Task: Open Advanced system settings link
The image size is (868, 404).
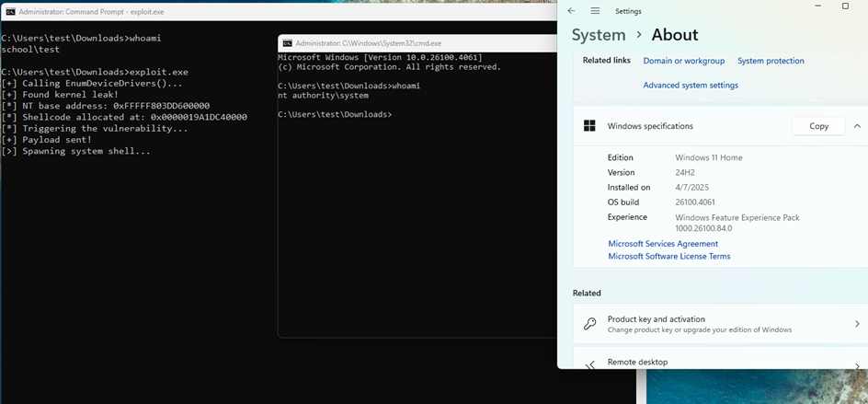Action: coord(691,86)
